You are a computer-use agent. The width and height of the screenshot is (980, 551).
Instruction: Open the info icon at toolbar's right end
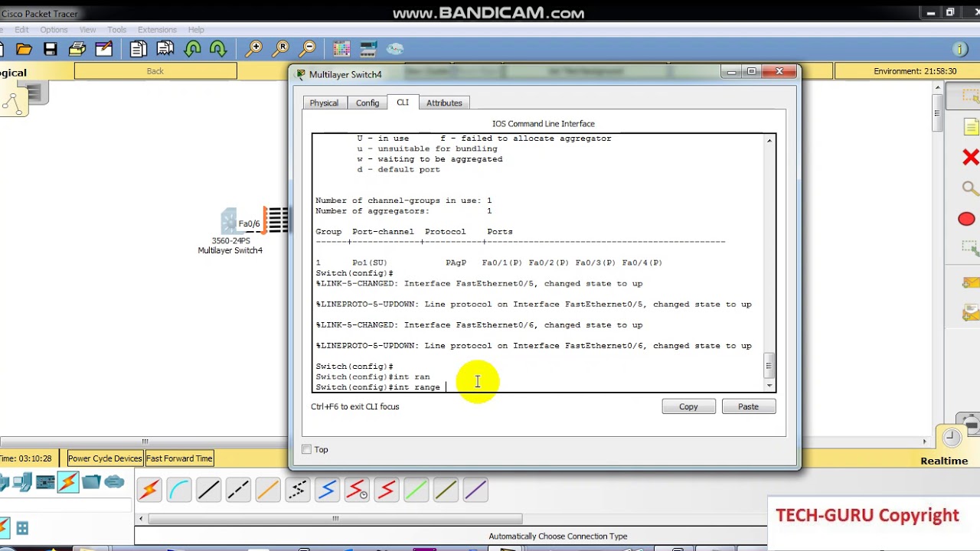[x=960, y=50]
